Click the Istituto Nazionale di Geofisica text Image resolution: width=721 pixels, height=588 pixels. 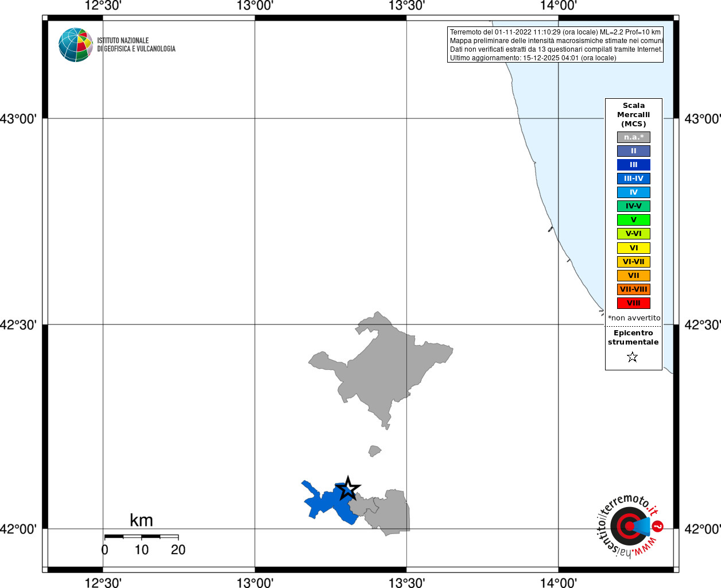(x=136, y=45)
